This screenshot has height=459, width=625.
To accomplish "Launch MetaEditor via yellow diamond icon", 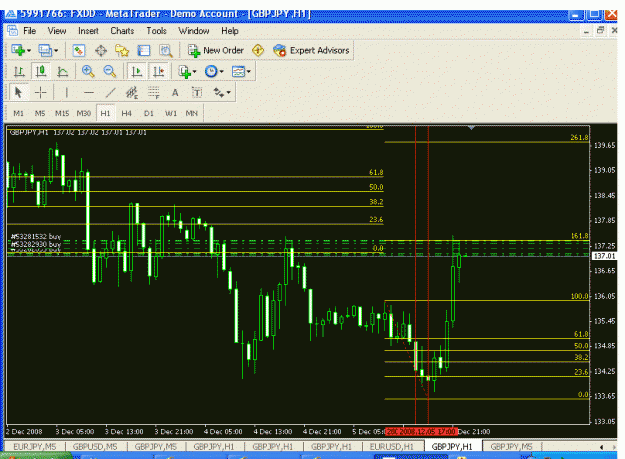I will [x=258, y=51].
